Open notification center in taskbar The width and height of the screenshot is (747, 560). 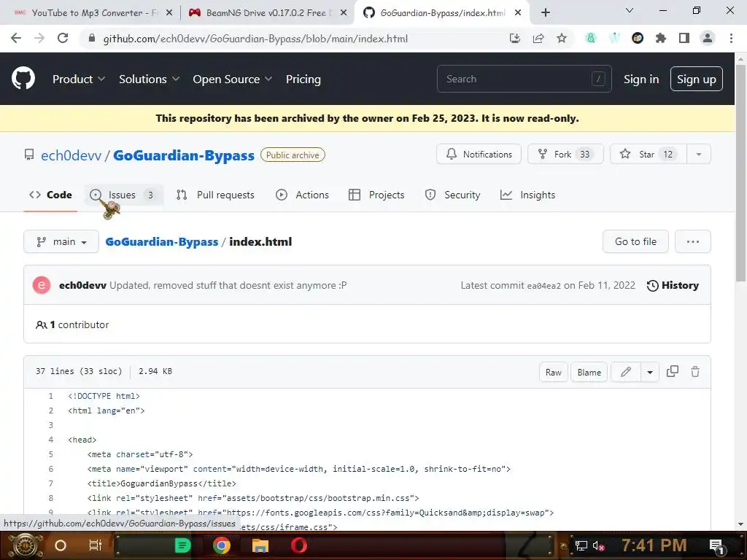point(716,545)
